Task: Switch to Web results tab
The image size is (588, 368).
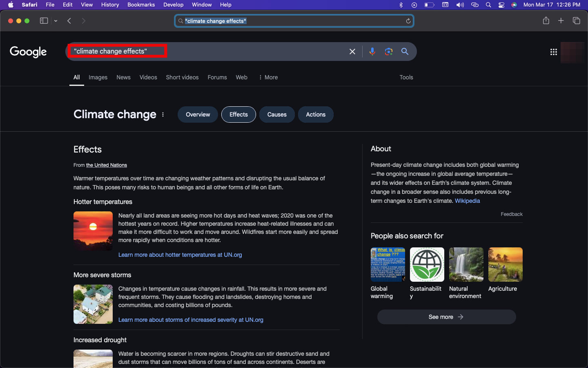Action: 241,77
